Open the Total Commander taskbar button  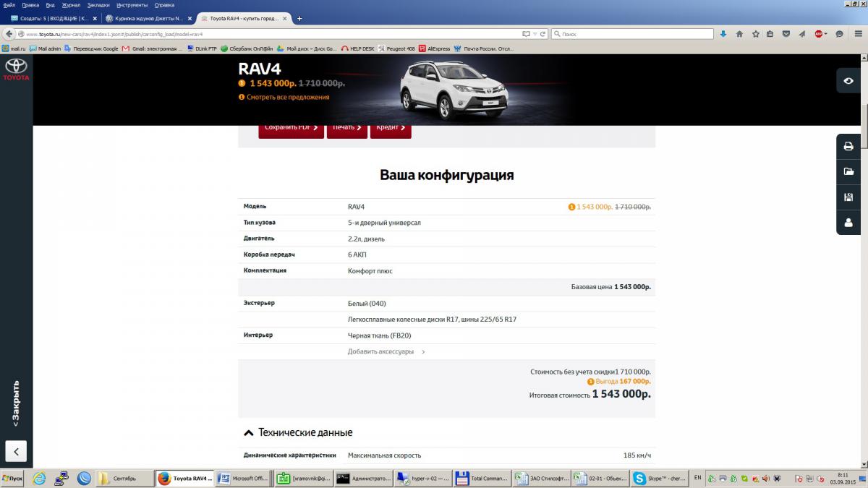(481, 478)
